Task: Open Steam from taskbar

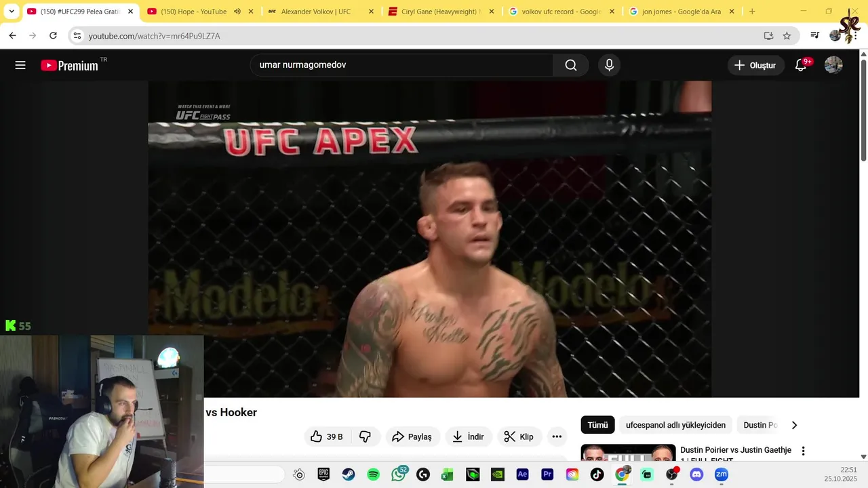Action: [348, 474]
